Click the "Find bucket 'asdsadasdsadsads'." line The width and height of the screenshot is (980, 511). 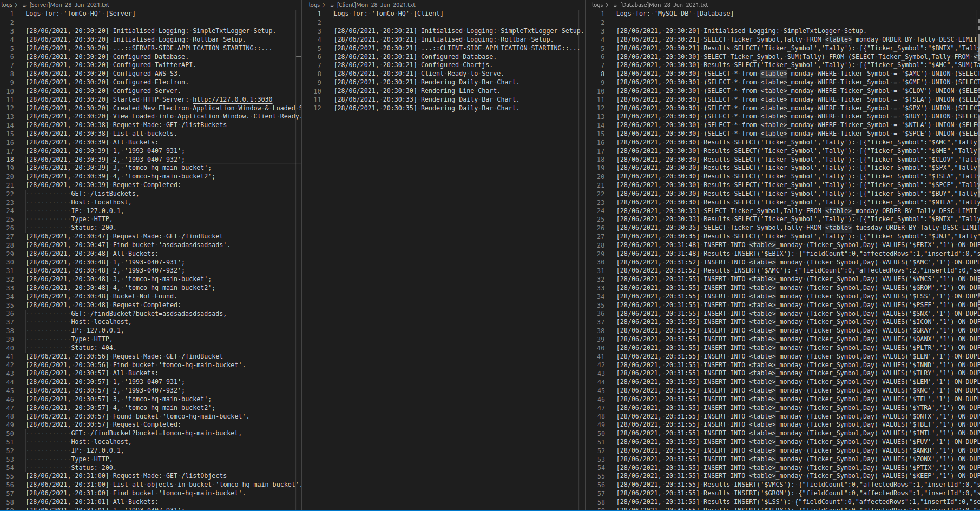tap(128, 245)
